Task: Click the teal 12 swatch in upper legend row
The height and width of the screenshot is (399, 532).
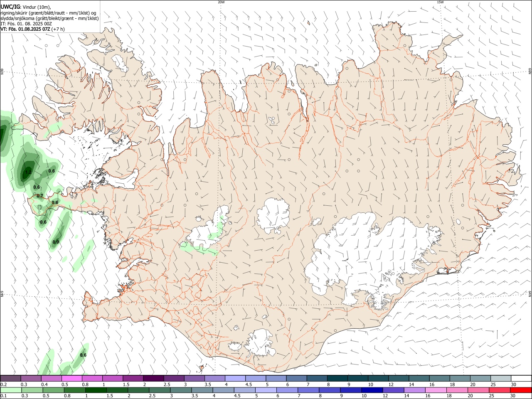Action: pos(399,378)
